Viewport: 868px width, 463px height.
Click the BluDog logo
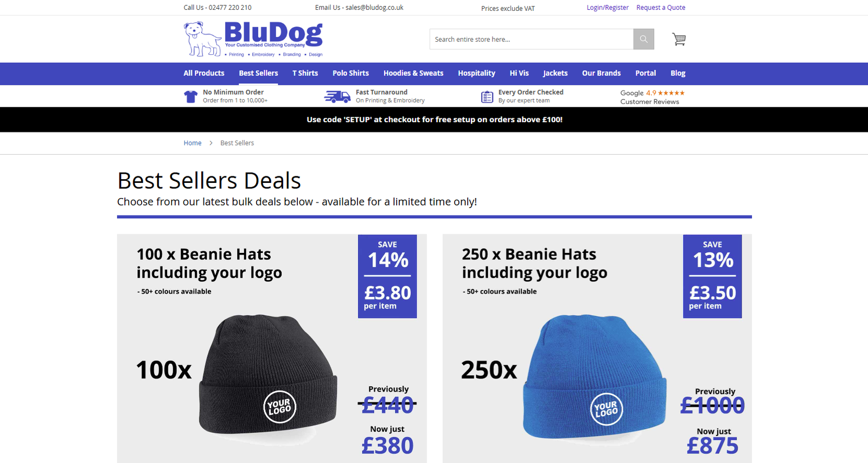(x=253, y=39)
